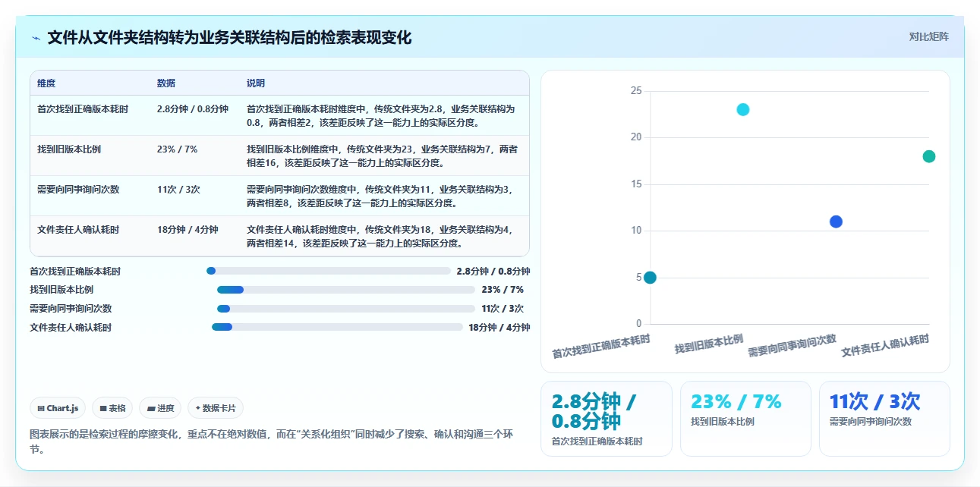980x487 pixels.
Task: Click the y-axis tick label 15
Action: pyautogui.click(x=636, y=184)
